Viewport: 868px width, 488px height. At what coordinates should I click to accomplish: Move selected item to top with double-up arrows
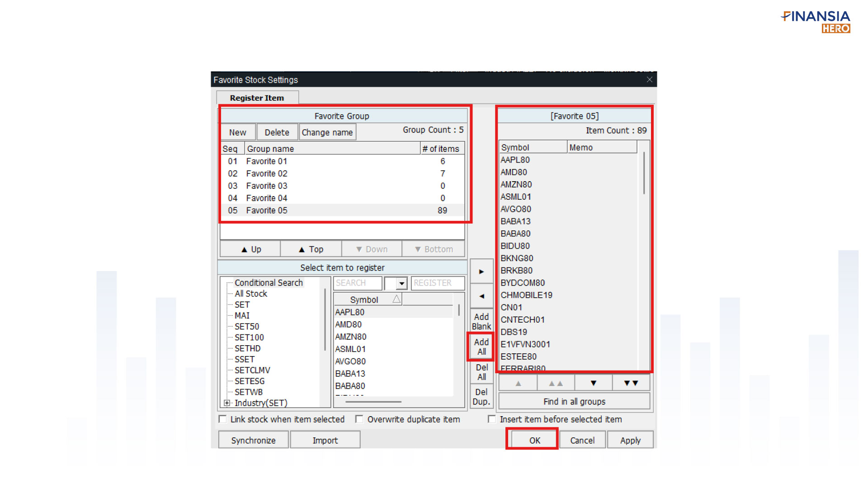[x=556, y=383]
